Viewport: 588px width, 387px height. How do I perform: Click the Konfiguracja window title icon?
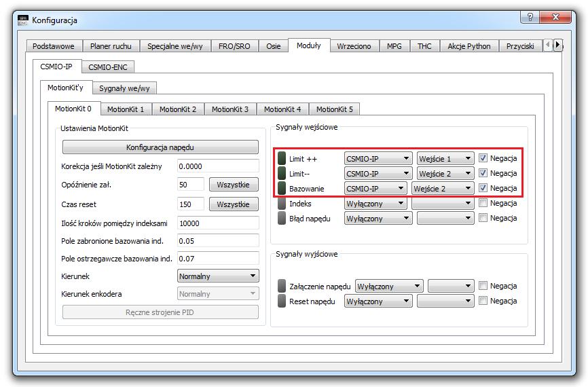[x=23, y=20]
